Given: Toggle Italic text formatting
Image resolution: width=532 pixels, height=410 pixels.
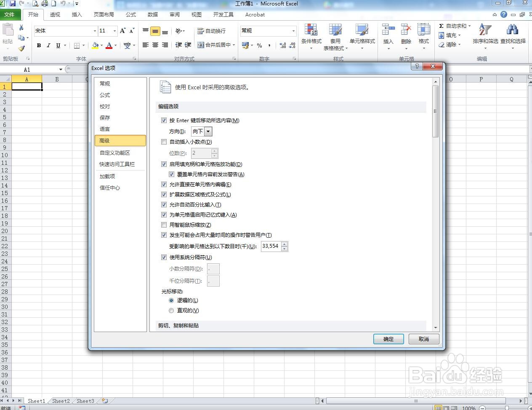Looking at the screenshot, I should pos(48,45).
